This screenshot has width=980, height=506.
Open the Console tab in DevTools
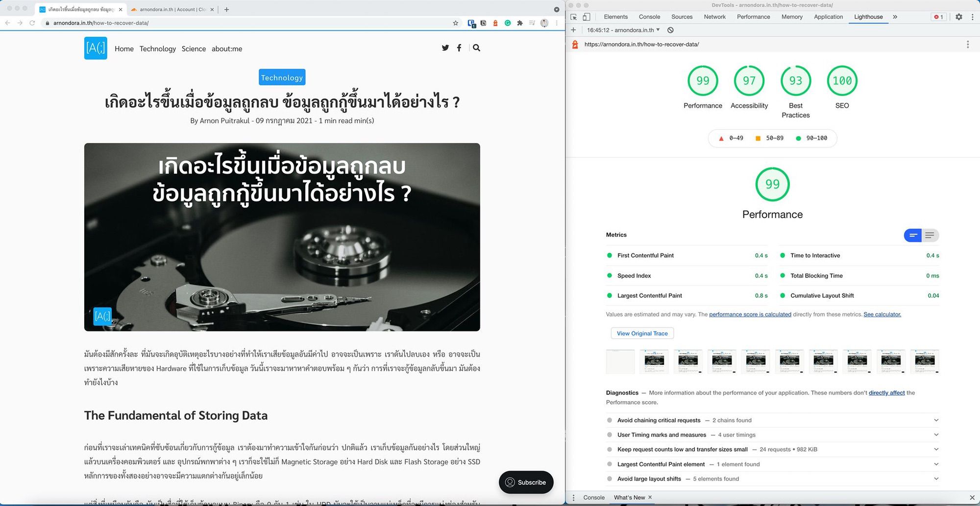pos(649,17)
